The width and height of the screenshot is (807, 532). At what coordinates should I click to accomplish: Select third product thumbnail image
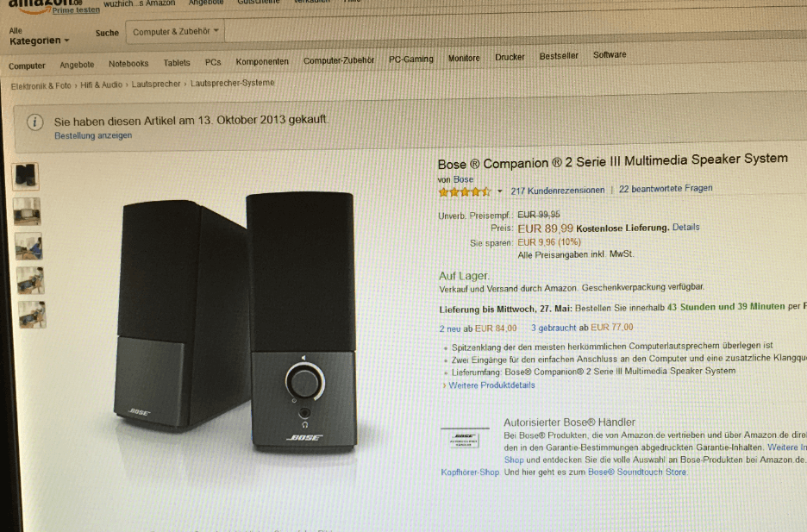[x=28, y=246]
